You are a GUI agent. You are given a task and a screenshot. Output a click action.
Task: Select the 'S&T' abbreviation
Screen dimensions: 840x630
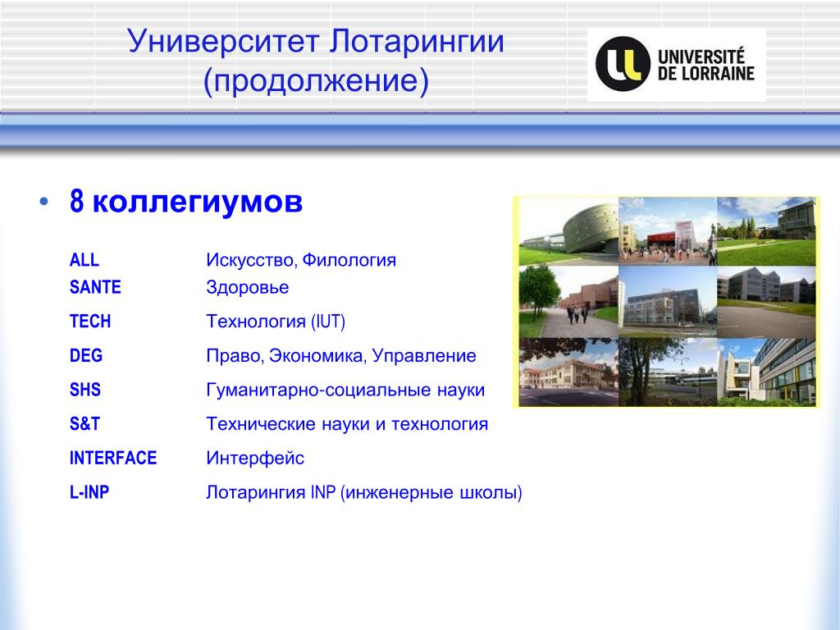(x=84, y=424)
